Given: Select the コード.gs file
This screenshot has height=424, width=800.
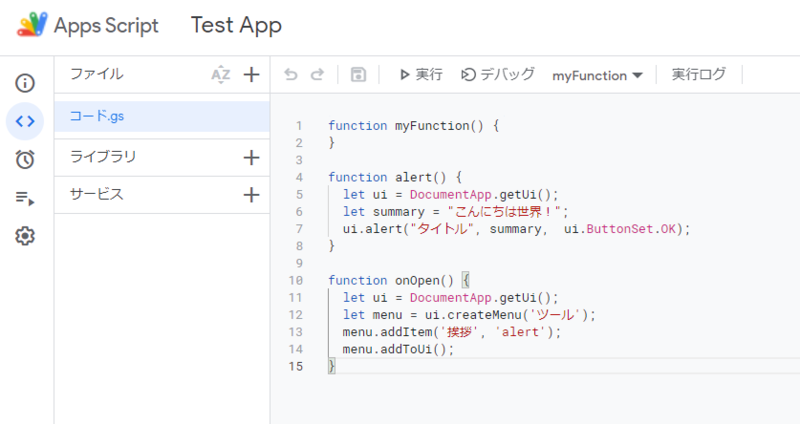Looking at the screenshot, I should (162, 116).
